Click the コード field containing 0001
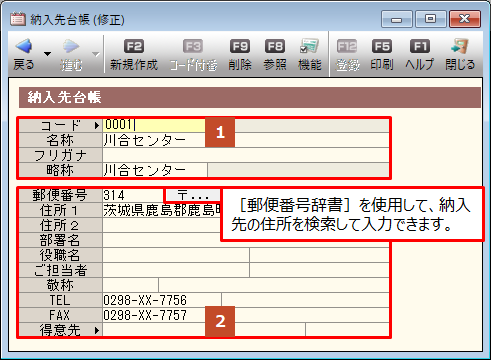 154,125
